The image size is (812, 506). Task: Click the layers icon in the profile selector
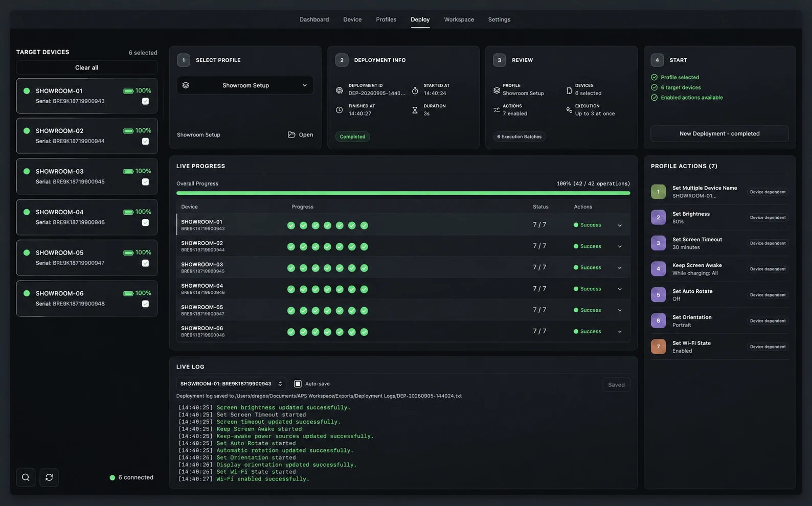(186, 85)
